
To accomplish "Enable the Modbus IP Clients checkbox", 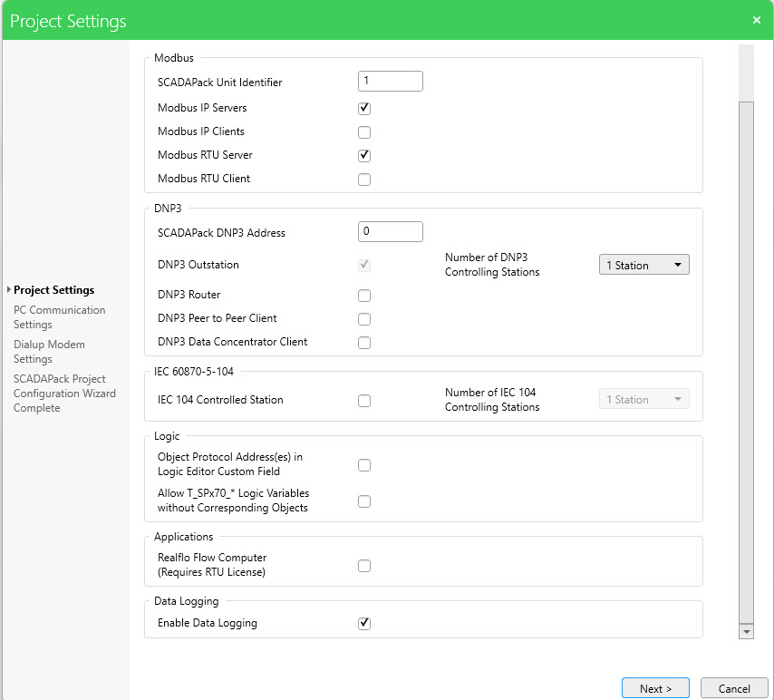I will point(364,131).
